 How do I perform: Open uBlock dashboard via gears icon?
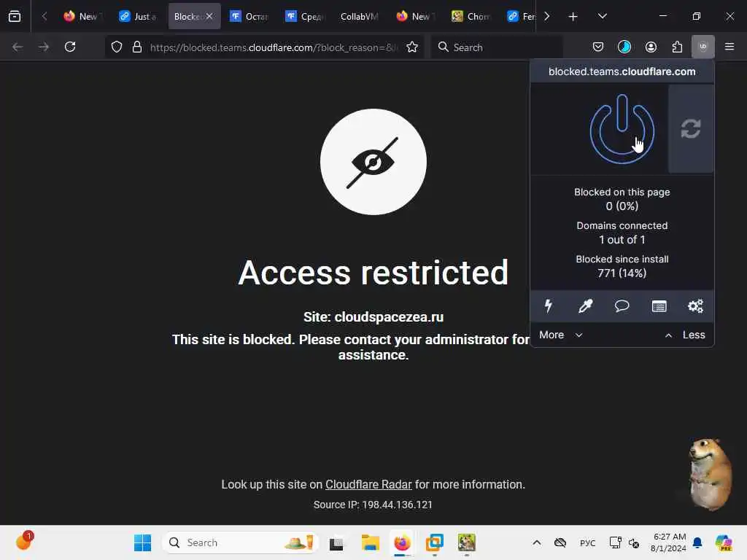tap(695, 306)
